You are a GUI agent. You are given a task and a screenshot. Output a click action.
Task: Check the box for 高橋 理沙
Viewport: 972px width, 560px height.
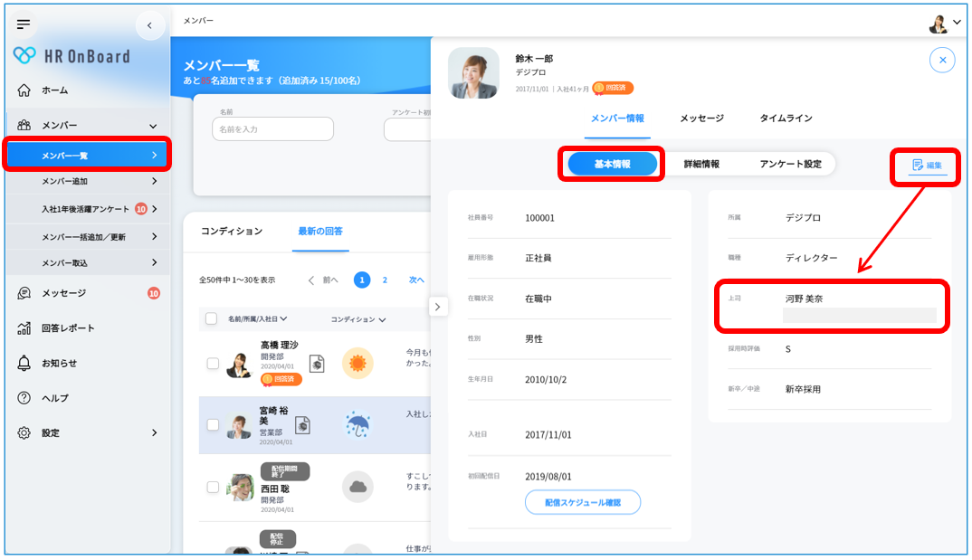[213, 364]
